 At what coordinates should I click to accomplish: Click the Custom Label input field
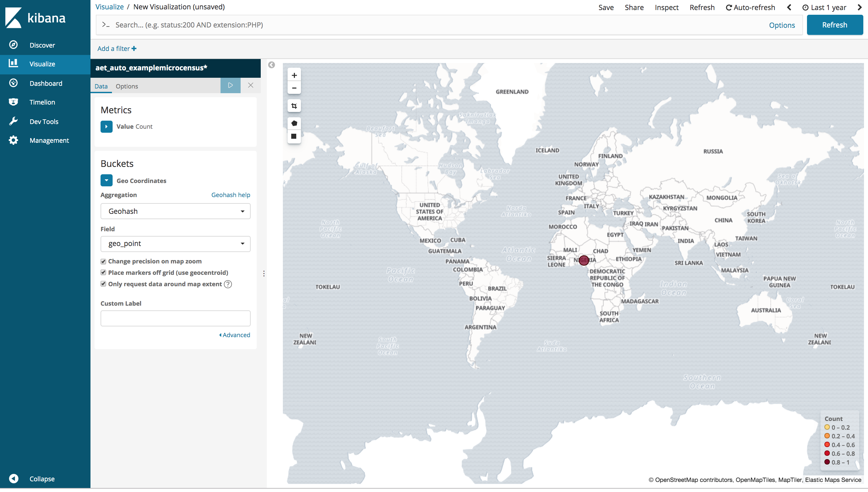pos(175,318)
